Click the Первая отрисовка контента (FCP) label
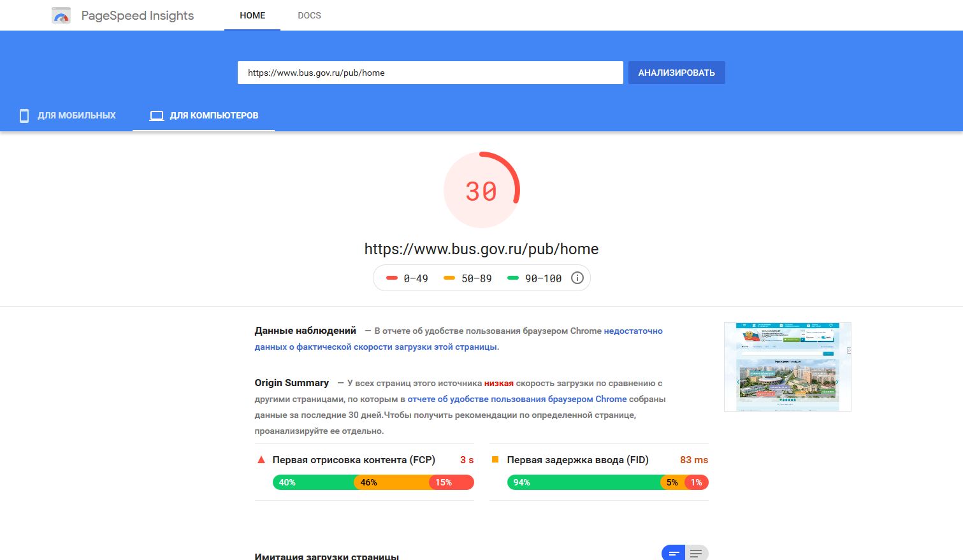This screenshot has height=560, width=963. tap(354, 460)
